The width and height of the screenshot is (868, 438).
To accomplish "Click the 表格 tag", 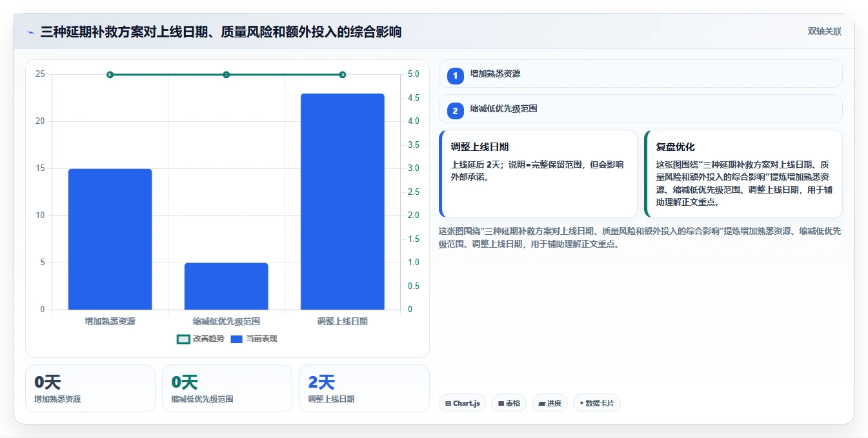I will (x=509, y=403).
